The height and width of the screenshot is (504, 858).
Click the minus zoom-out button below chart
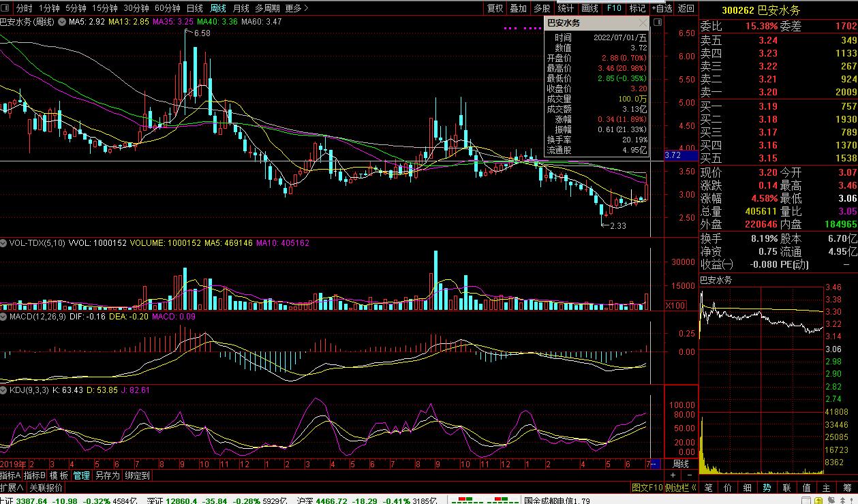pyautogui.click(x=688, y=475)
